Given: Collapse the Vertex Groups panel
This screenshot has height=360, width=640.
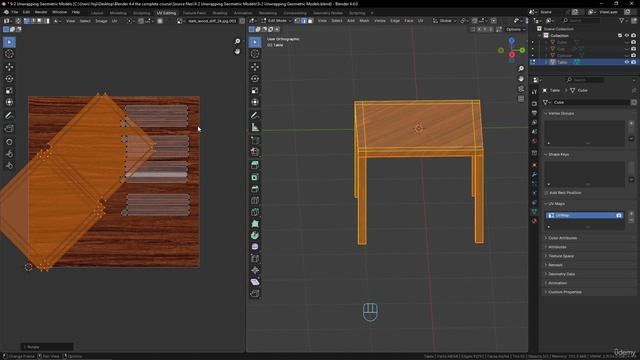Looking at the screenshot, I should tap(562, 113).
